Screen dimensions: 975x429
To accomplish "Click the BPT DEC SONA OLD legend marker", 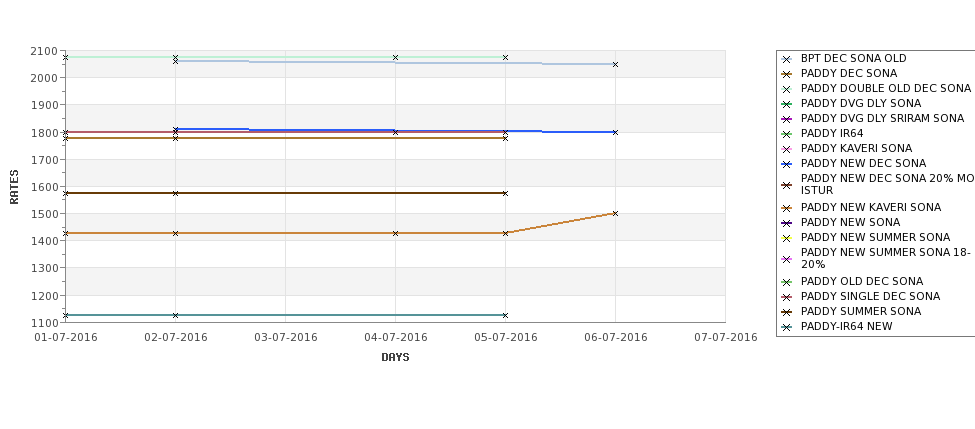I will coord(787,59).
